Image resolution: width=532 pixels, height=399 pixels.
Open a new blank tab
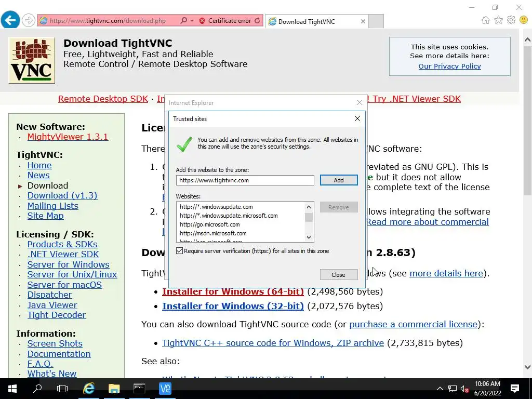click(x=376, y=21)
